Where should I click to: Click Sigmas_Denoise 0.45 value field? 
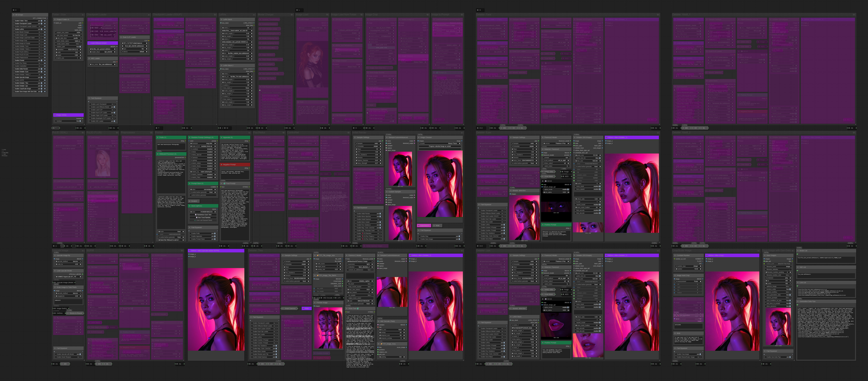click(369, 161)
